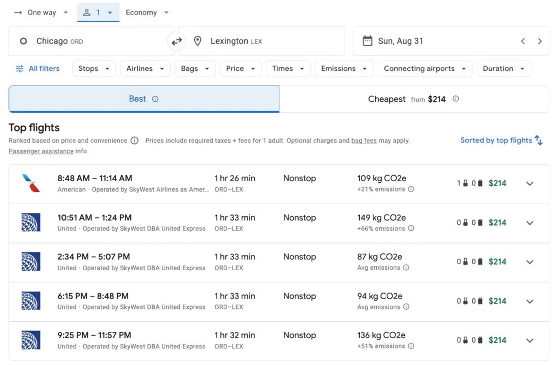This screenshot has height=365, width=560.
Task: Open info beside 'Ranked based on price and convenience'
Action: coord(134,140)
